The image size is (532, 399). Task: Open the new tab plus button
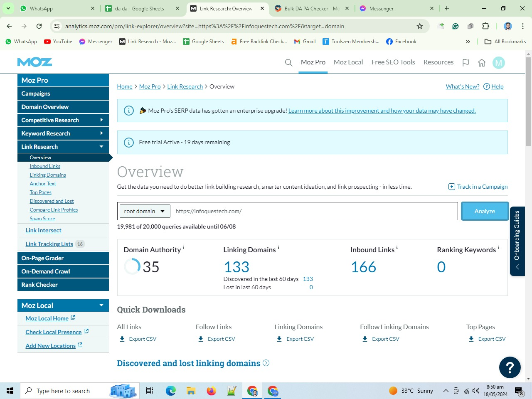click(447, 8)
